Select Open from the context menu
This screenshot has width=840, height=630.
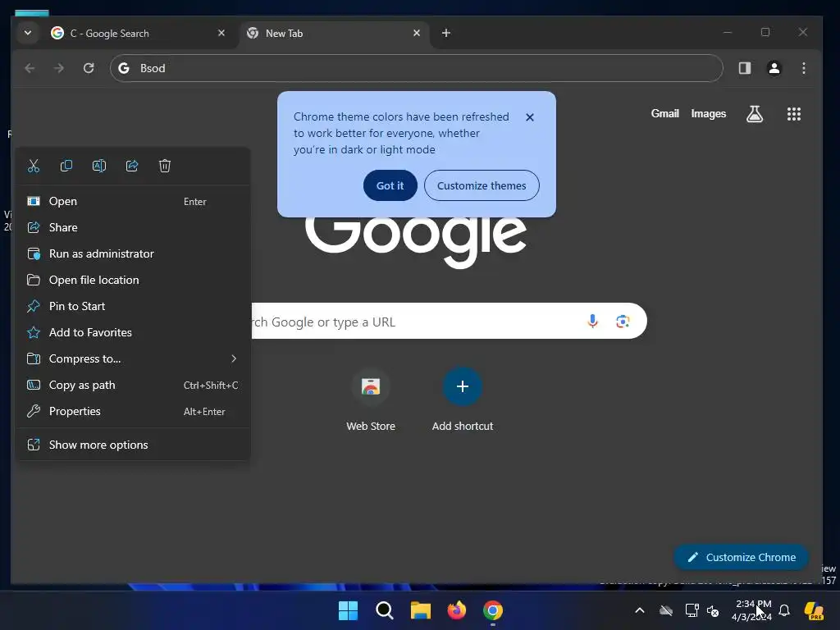(x=134, y=202)
